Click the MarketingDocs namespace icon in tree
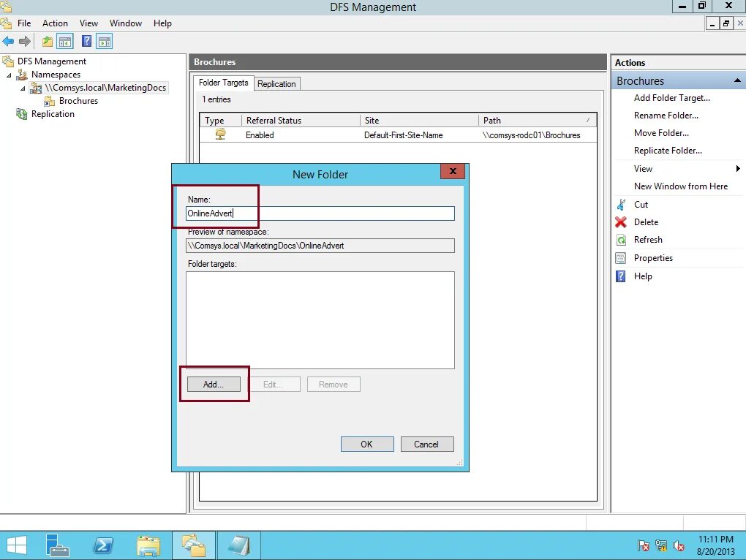 point(36,88)
